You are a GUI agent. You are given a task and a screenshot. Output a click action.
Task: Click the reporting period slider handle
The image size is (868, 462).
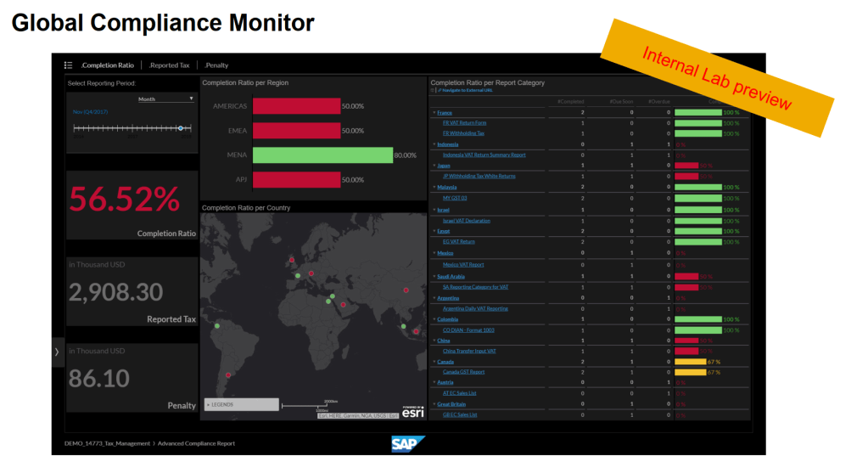click(x=180, y=128)
